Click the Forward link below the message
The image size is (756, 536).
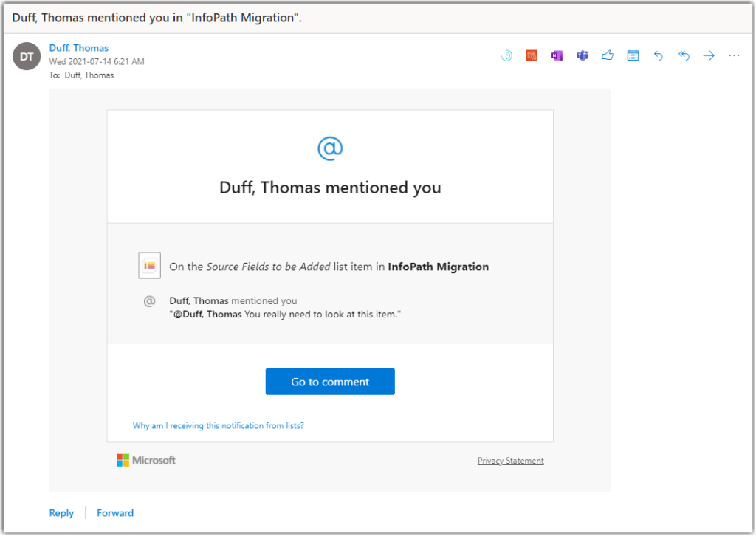(115, 513)
